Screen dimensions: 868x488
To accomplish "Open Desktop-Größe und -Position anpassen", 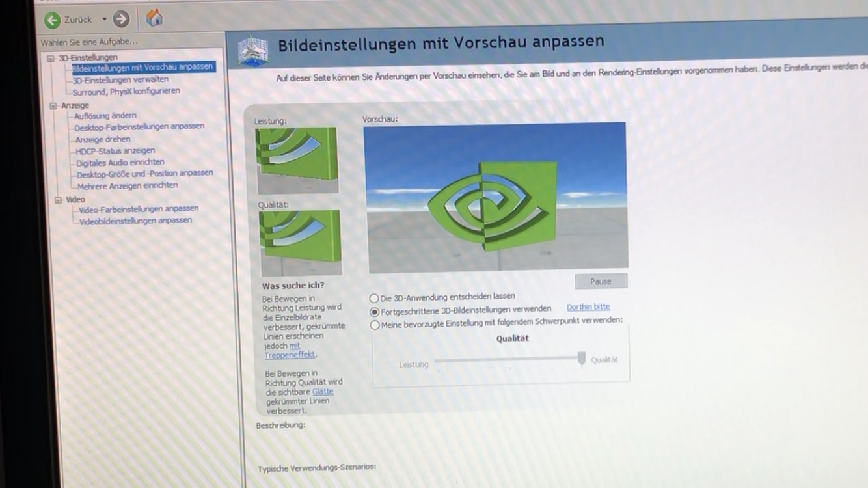I will [x=145, y=174].
